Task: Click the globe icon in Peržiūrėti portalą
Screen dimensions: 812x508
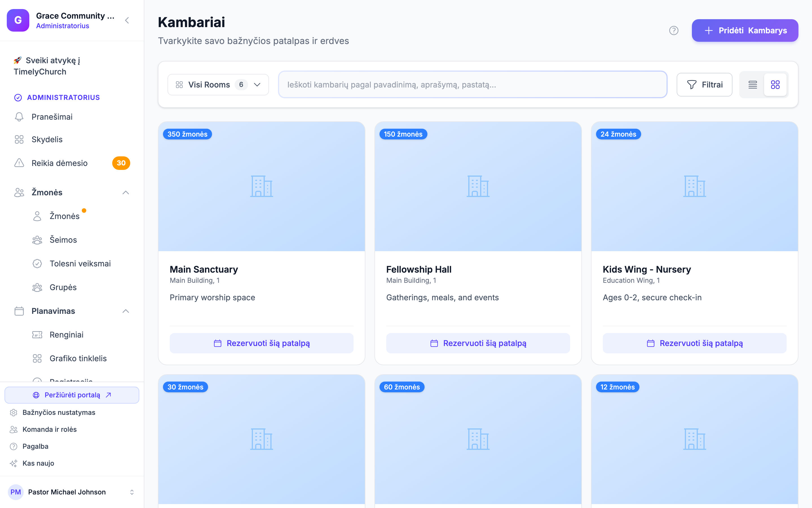Action: coord(36,395)
